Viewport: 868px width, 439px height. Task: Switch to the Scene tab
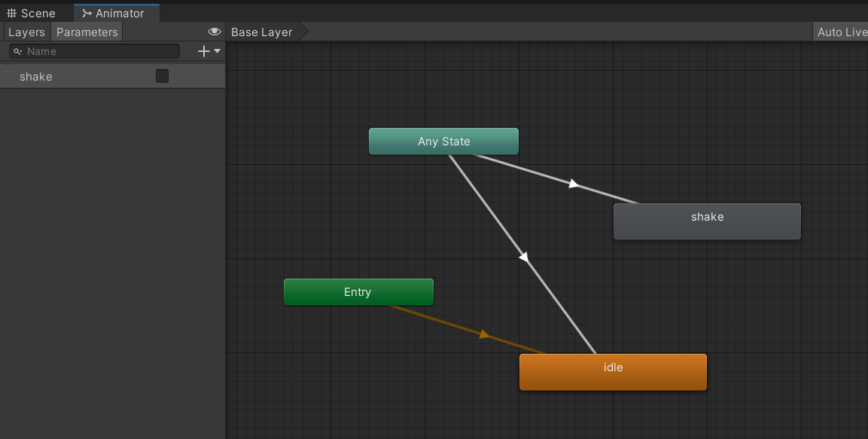pyautogui.click(x=31, y=14)
